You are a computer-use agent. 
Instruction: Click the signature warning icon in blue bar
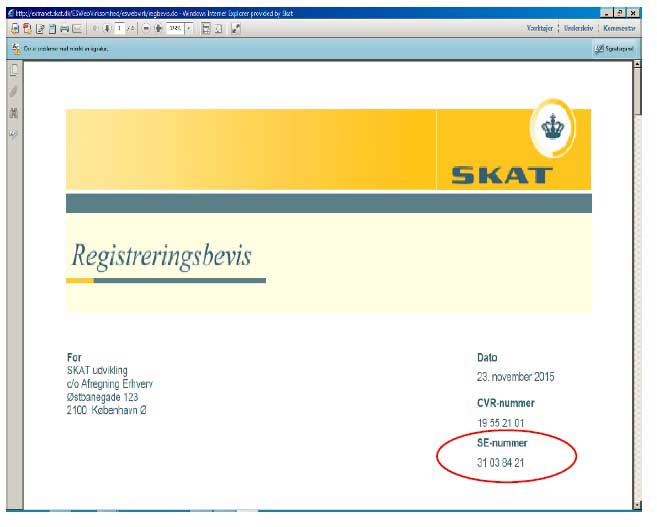click(x=16, y=49)
